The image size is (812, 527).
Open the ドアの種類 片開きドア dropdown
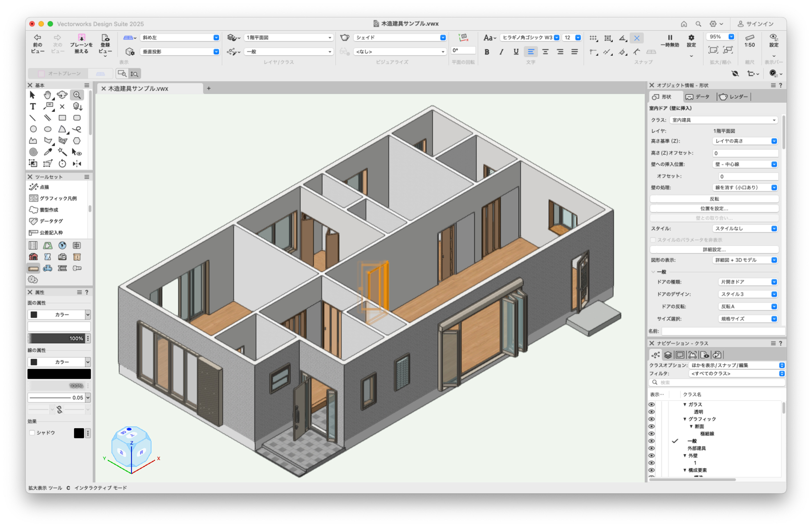pos(748,282)
